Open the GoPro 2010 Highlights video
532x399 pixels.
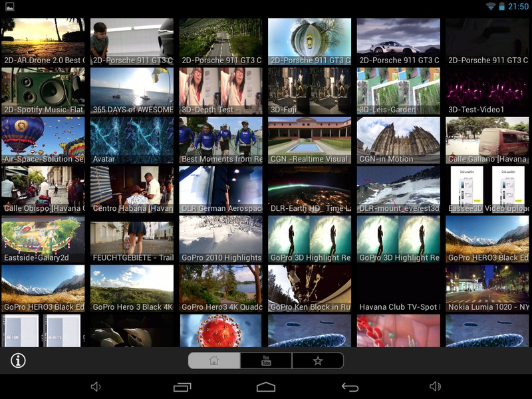click(221, 239)
